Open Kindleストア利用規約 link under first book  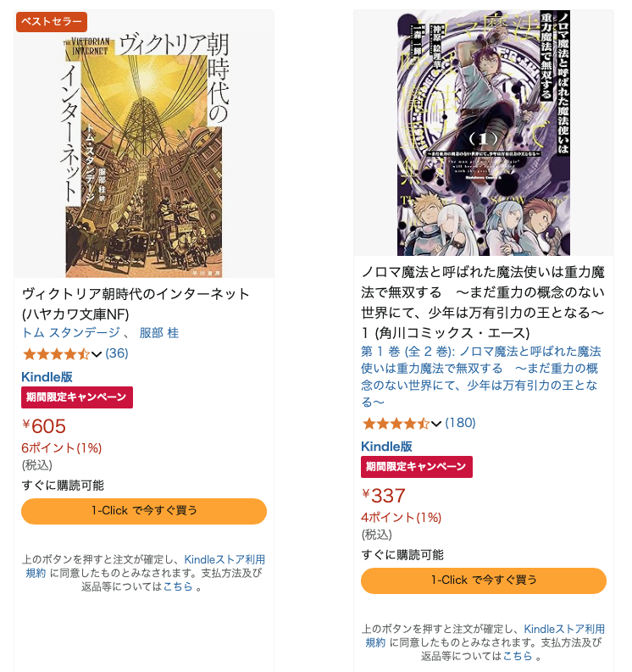tap(146, 566)
